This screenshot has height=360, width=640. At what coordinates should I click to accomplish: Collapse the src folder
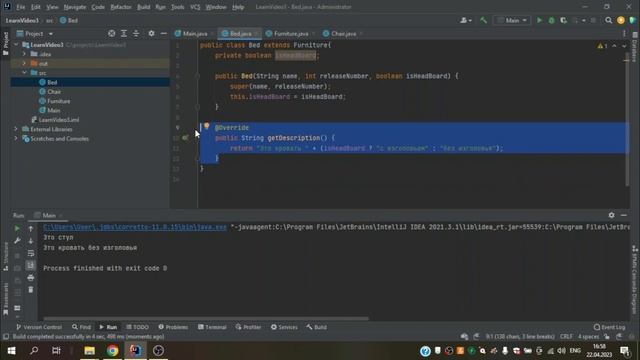(x=24, y=73)
